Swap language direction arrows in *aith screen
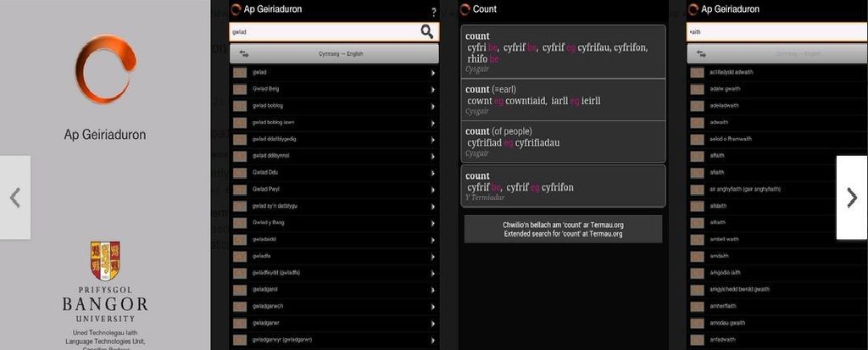 [x=701, y=54]
